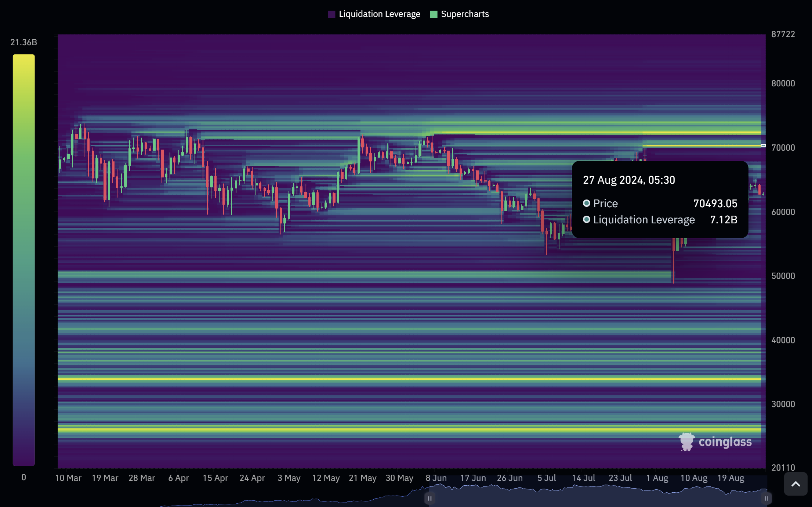Screen dimensions: 812x507
Task: Click the 70000 price axis label
Action: click(x=783, y=148)
